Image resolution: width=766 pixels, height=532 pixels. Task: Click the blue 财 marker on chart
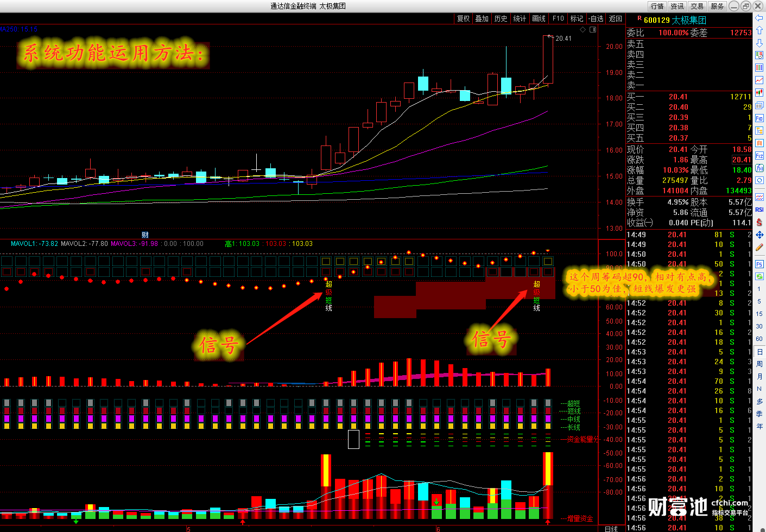click(x=145, y=235)
